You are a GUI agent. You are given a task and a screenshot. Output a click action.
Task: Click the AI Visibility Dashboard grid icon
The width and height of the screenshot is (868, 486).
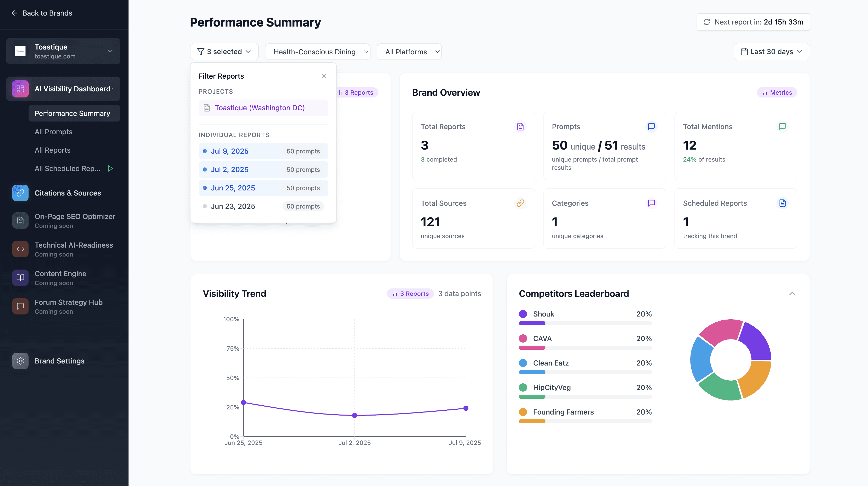tap(20, 89)
